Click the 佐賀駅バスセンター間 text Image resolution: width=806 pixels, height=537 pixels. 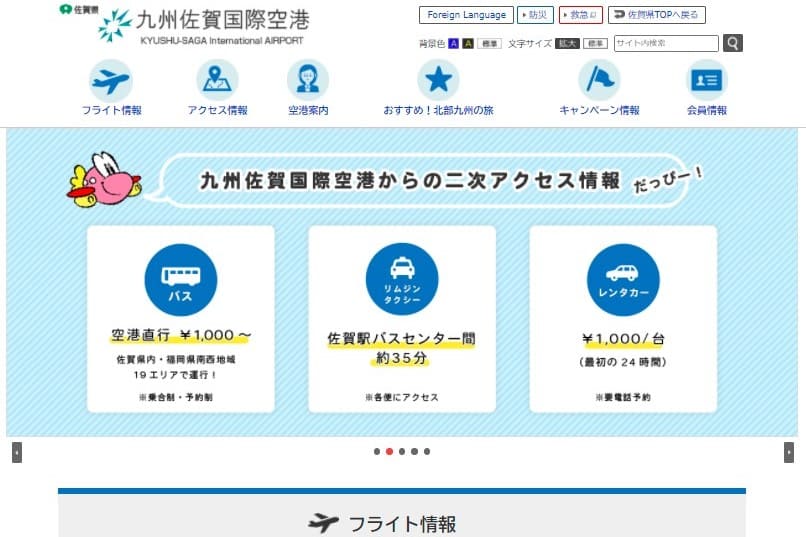coord(401,339)
